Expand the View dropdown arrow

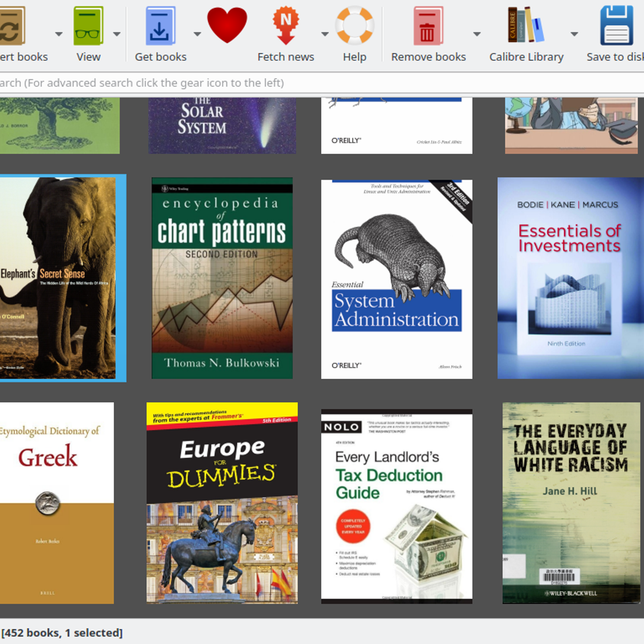[x=117, y=34]
